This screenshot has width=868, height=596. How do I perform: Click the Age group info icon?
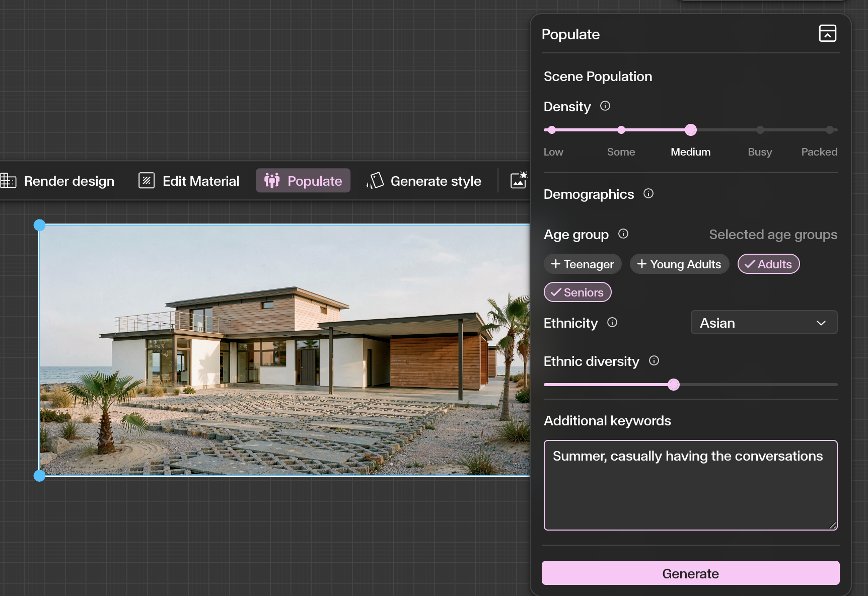point(623,234)
